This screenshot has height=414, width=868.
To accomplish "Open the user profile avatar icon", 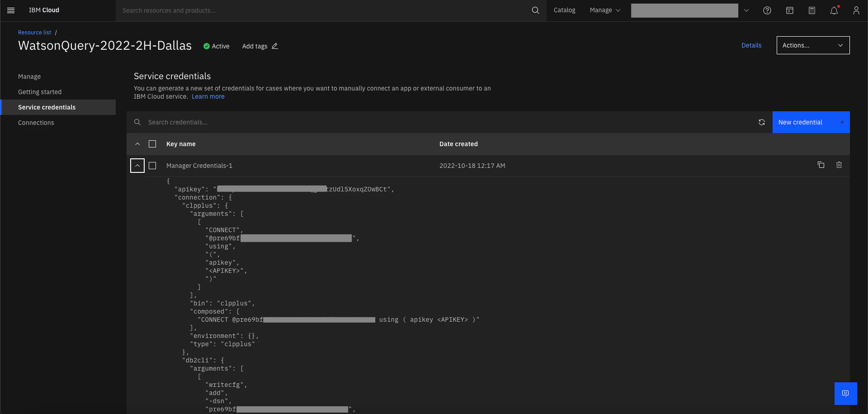I will point(856,10).
